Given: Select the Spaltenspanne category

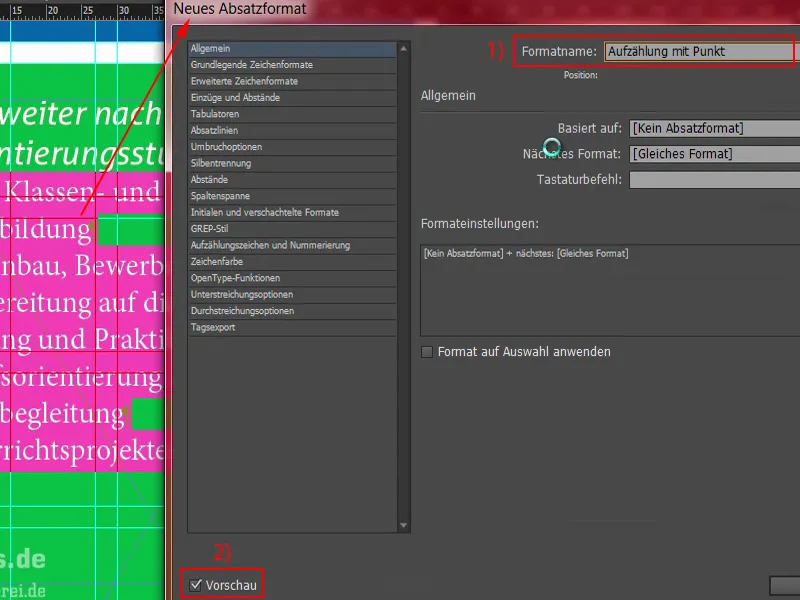Looking at the screenshot, I should click(x=292, y=196).
